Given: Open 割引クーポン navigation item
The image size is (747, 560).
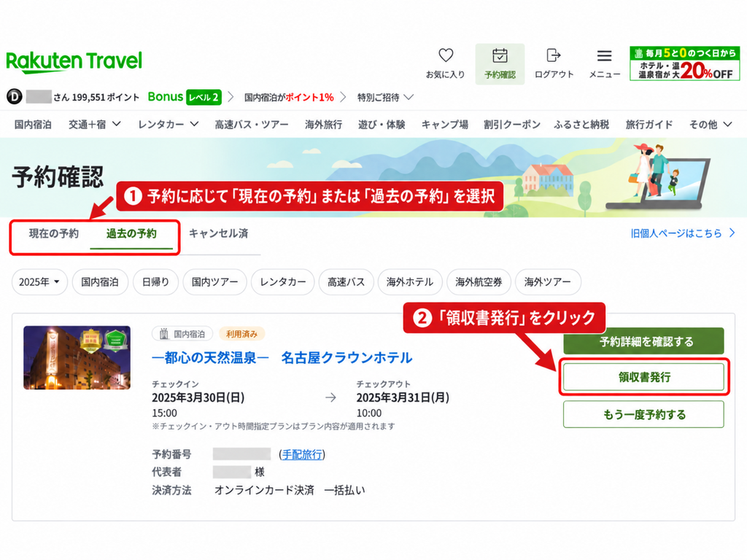Looking at the screenshot, I should coord(512,124).
